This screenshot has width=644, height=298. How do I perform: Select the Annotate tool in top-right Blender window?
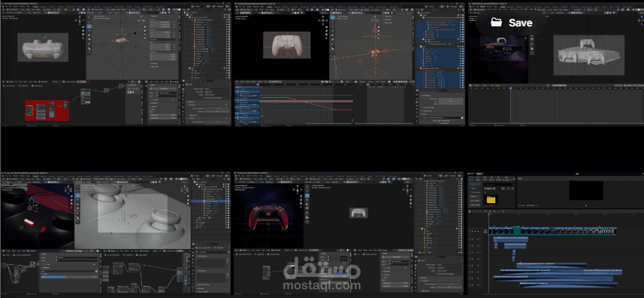click(532, 44)
